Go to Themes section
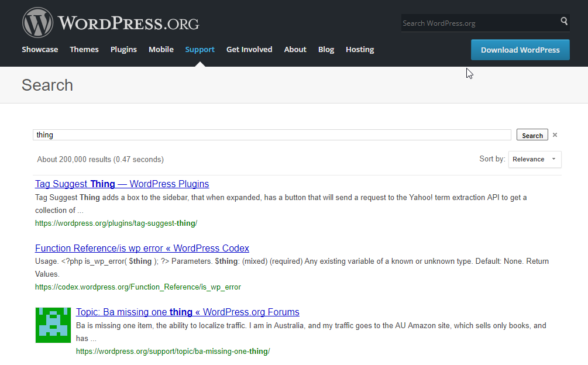This screenshot has height=365, width=588. (84, 50)
